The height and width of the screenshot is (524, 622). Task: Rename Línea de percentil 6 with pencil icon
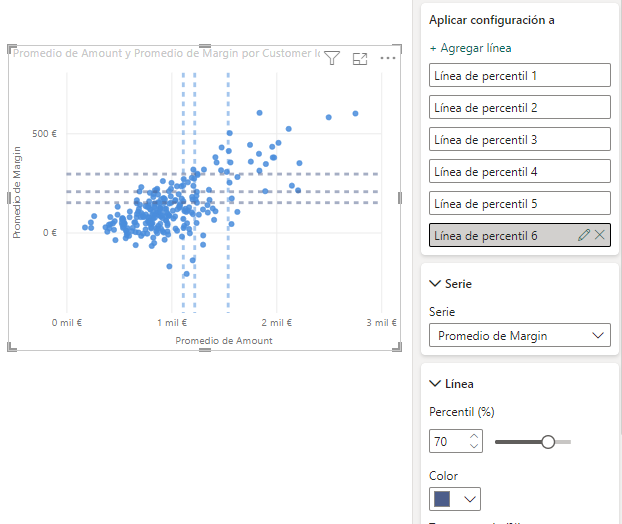pos(584,235)
